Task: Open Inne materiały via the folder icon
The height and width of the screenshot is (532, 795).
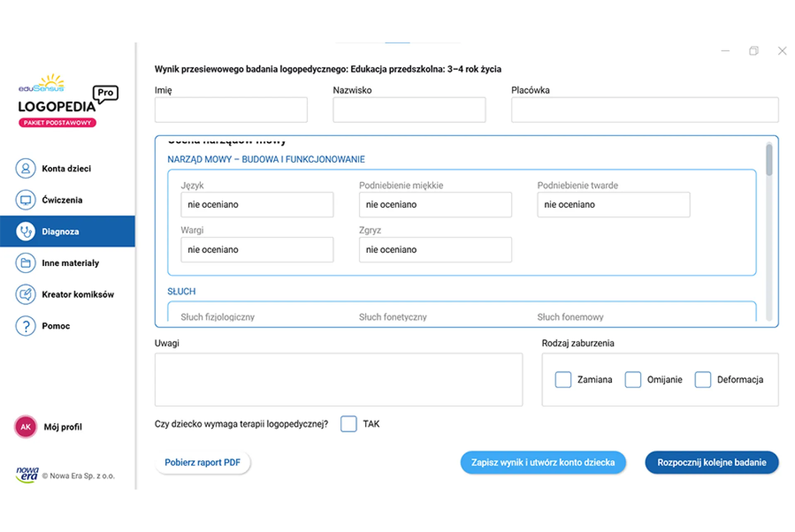Action: [26, 263]
